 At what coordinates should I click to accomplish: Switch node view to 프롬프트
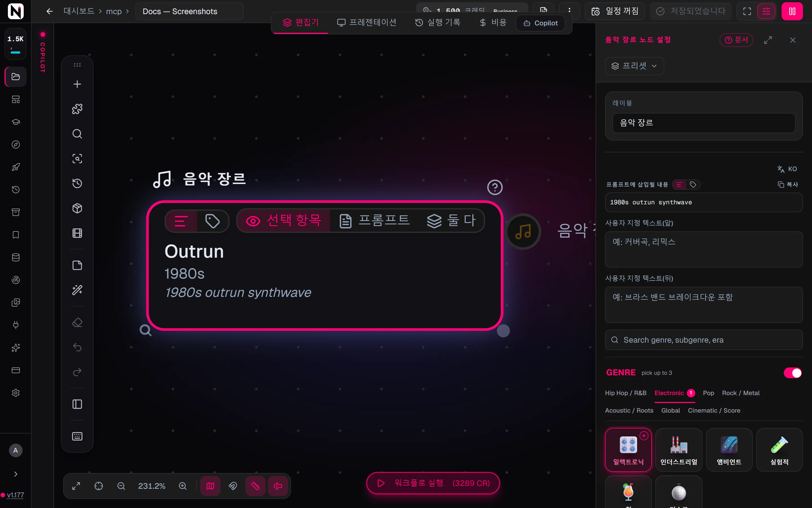click(x=374, y=220)
